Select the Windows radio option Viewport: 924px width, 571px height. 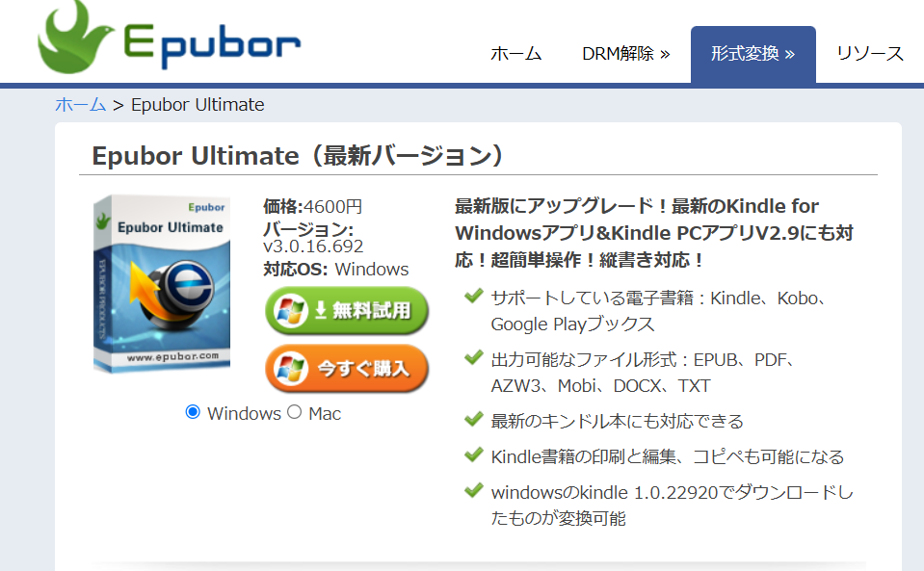pos(193,412)
